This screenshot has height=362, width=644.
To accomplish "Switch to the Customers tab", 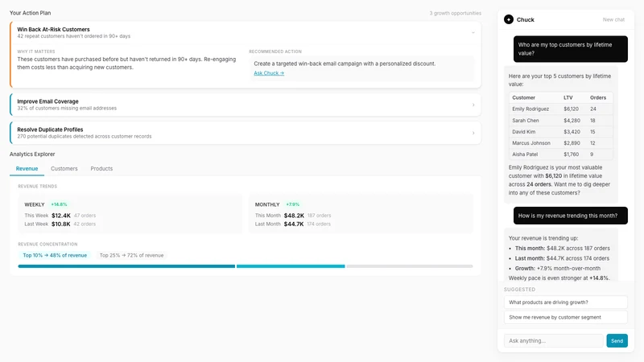I will click(64, 169).
